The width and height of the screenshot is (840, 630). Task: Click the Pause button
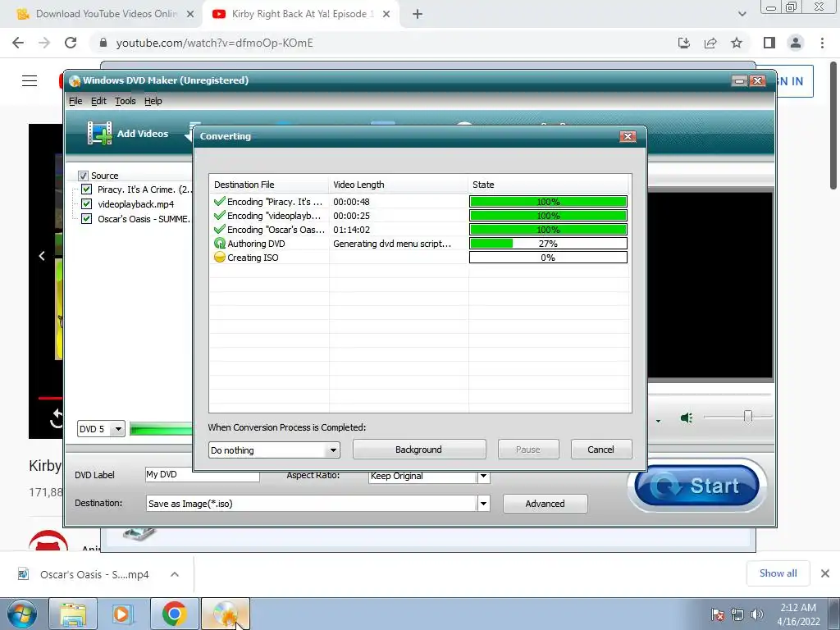click(x=528, y=450)
